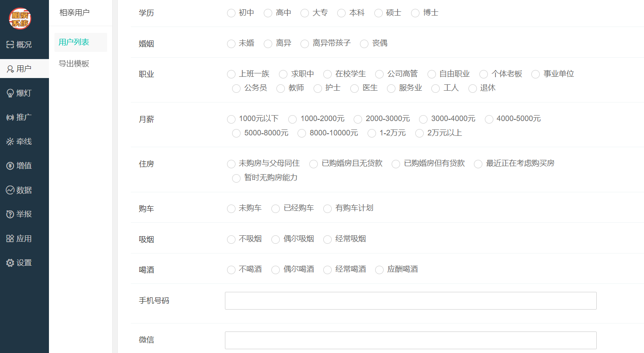Pick 有购车计划 car option
Viewport: 644px width, 353px height.
pos(327,208)
